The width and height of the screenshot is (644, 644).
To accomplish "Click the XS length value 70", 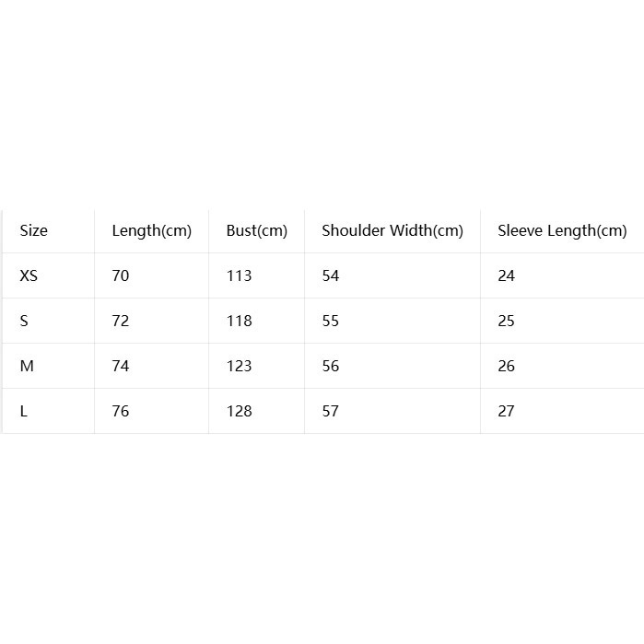I will point(121,275).
